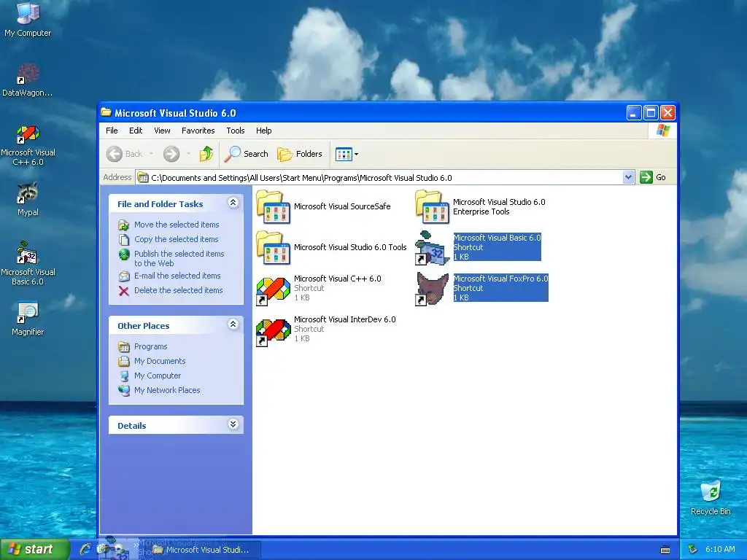The width and height of the screenshot is (747, 560).
Task: Open the Address bar dropdown list
Action: pos(628,178)
